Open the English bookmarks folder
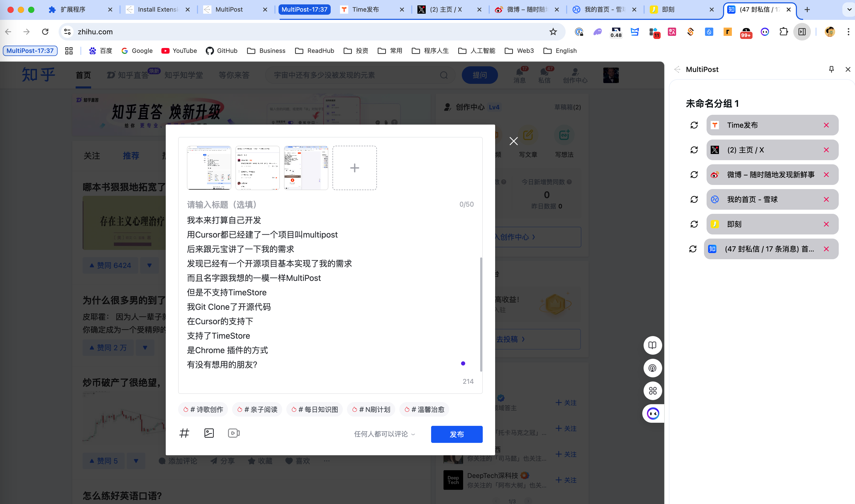Viewport: 855px width, 504px height. (560, 51)
